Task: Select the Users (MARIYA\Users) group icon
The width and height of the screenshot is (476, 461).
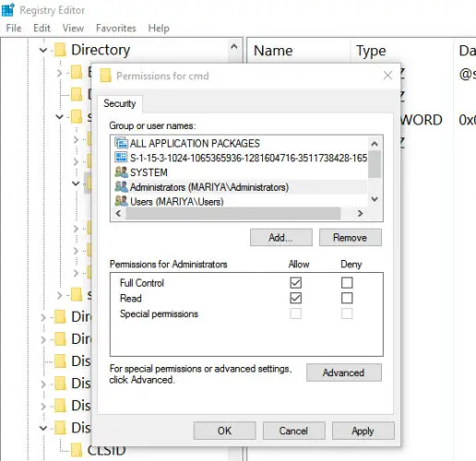Action: tap(121, 201)
